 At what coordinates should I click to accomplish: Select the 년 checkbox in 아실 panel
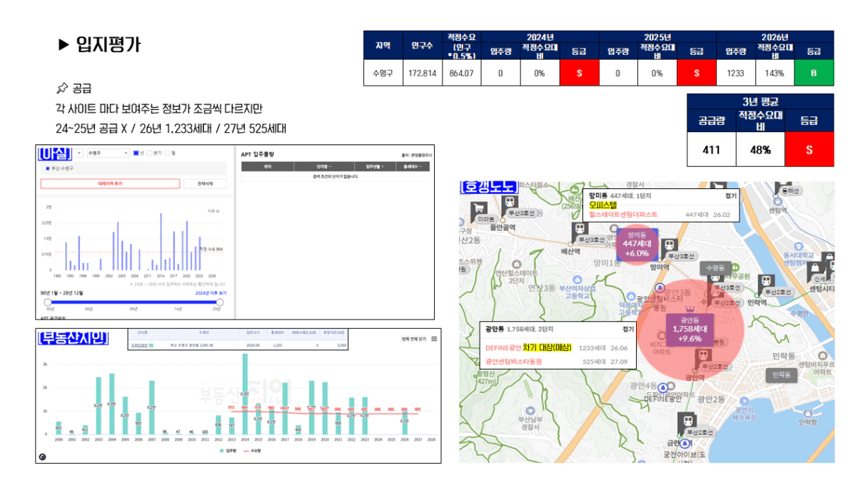pyautogui.click(x=136, y=153)
